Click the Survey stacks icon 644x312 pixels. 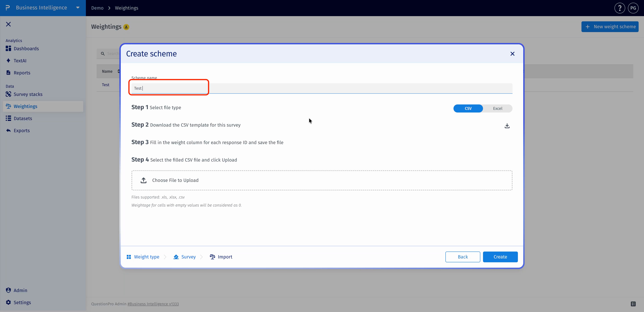click(x=8, y=94)
